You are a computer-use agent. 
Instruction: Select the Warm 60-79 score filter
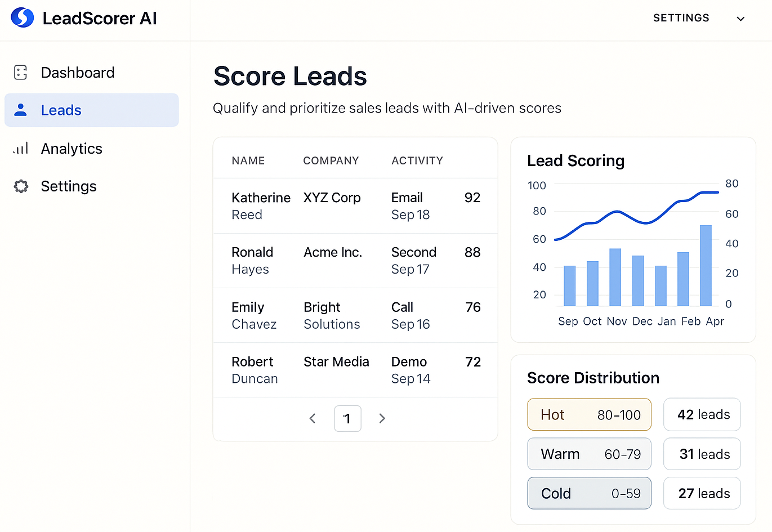click(589, 454)
